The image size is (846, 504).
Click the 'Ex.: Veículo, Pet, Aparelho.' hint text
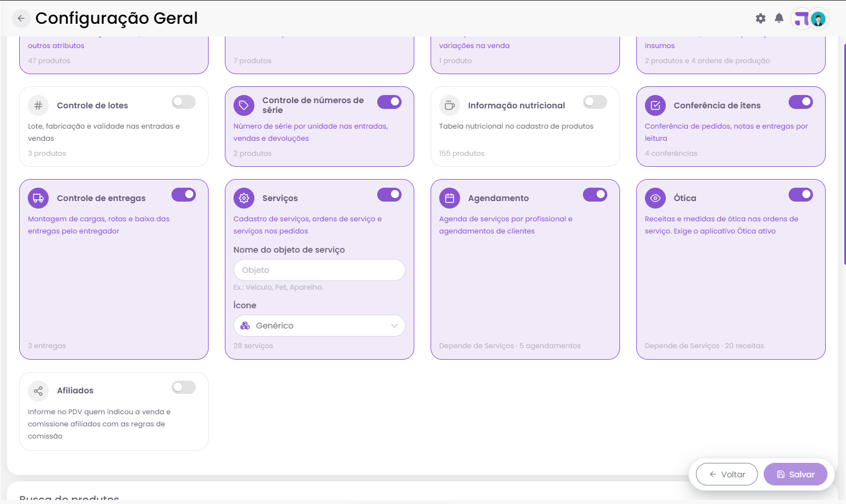coord(278,287)
